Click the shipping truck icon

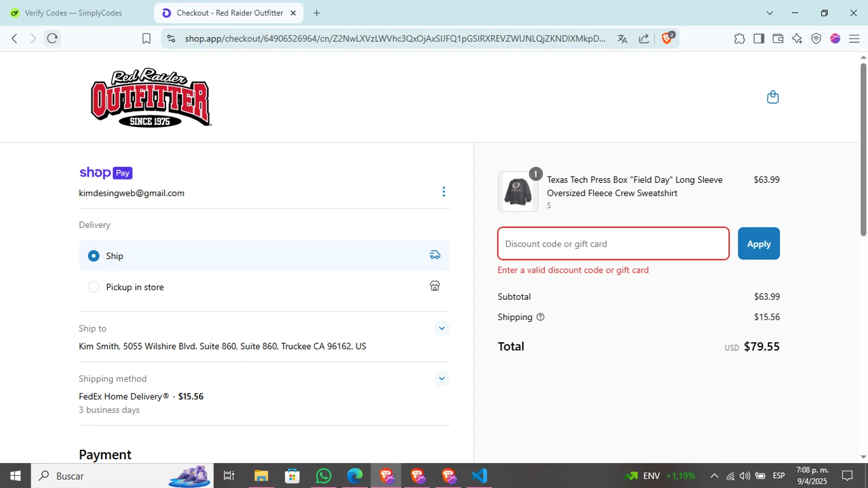tap(435, 255)
